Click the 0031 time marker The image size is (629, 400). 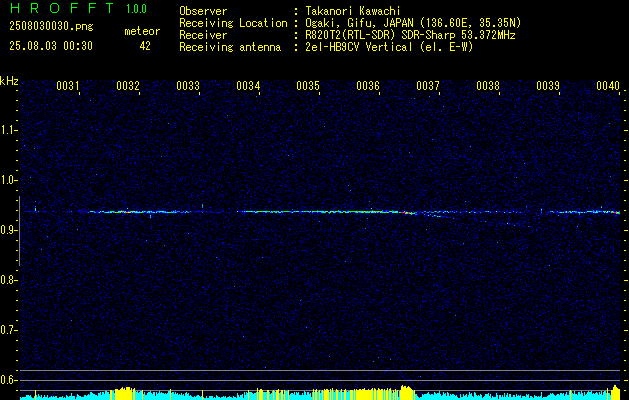[x=67, y=85]
